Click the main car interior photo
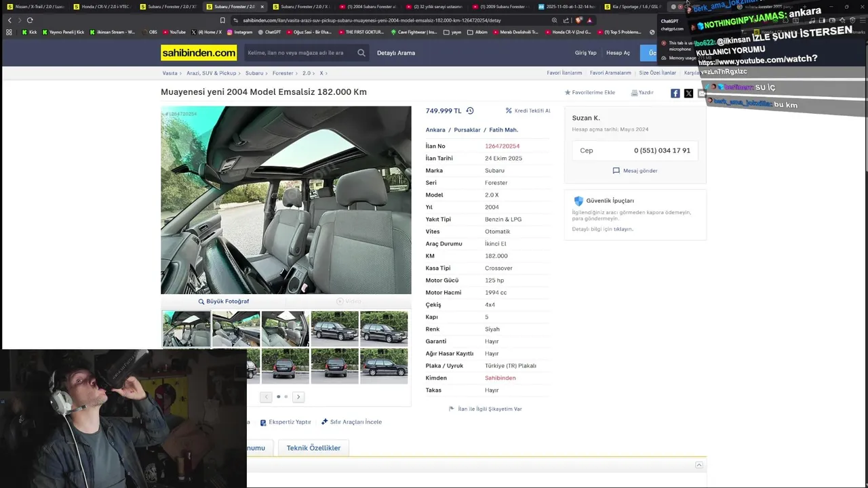Viewport: 868px width, 488px height. coord(285,200)
